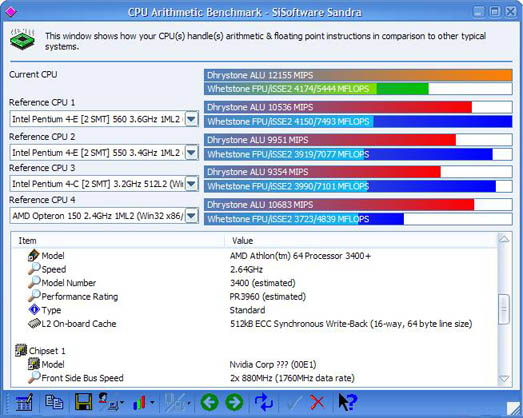Click the L2 On-board Cache chip icon
The image size is (523, 418).
(x=34, y=323)
